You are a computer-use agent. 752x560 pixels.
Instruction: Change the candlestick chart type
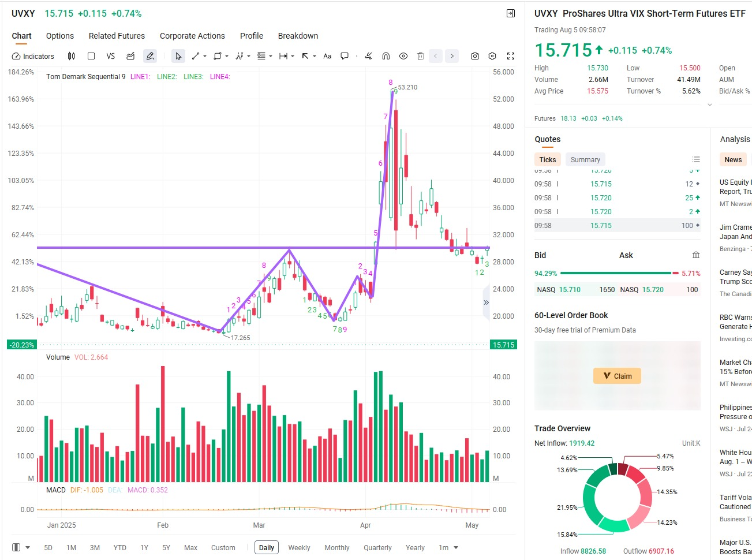(x=72, y=56)
